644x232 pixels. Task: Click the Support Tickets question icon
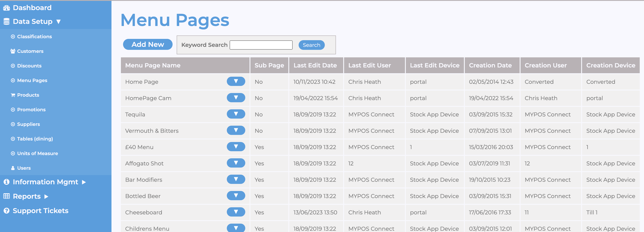6,211
